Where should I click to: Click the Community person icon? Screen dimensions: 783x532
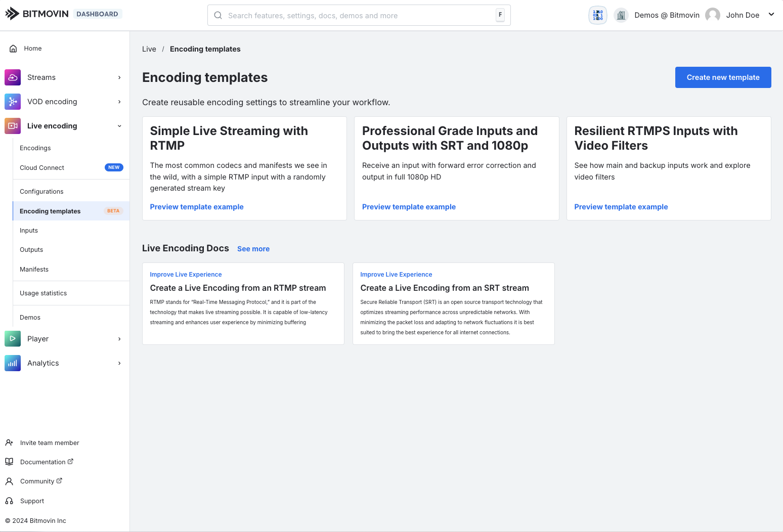[x=9, y=481]
